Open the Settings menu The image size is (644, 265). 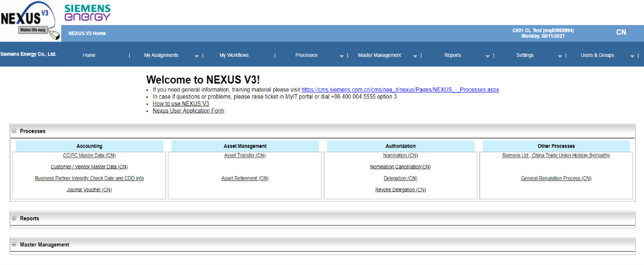[525, 55]
